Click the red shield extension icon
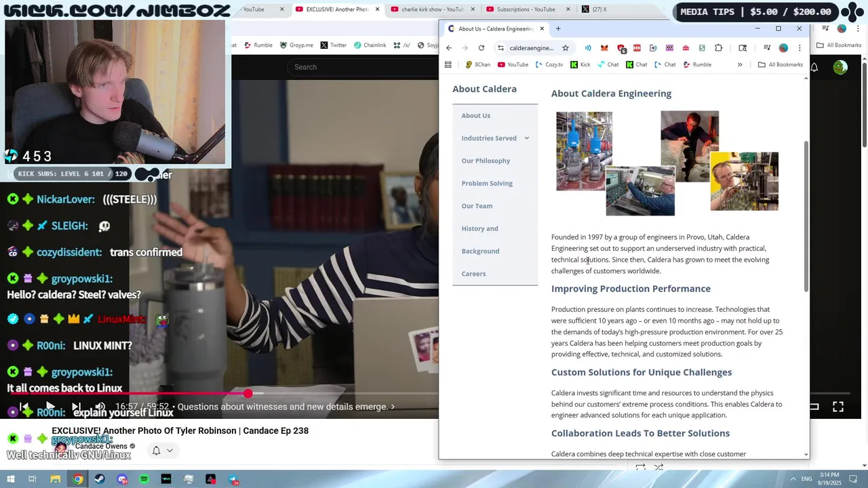Viewport: 868px width, 488px height. 620,48
